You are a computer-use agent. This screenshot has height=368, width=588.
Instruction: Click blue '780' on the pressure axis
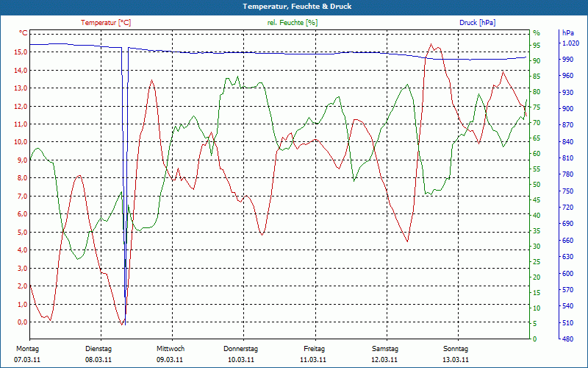568,174
